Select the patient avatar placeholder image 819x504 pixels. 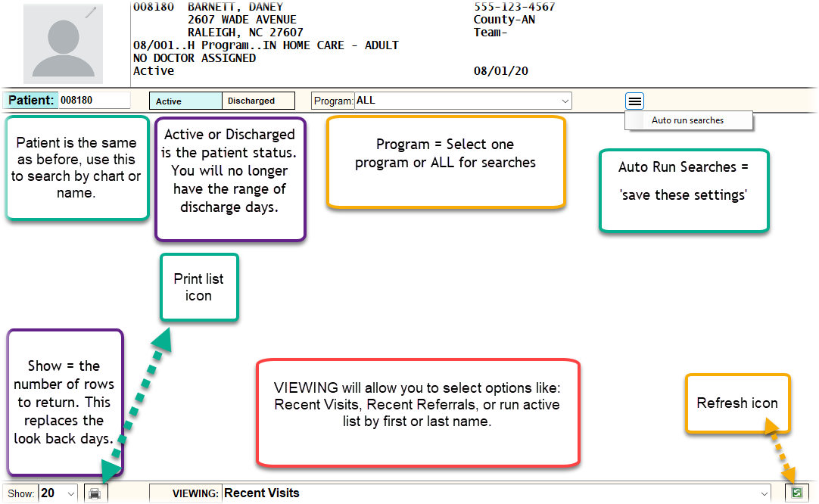[63, 44]
